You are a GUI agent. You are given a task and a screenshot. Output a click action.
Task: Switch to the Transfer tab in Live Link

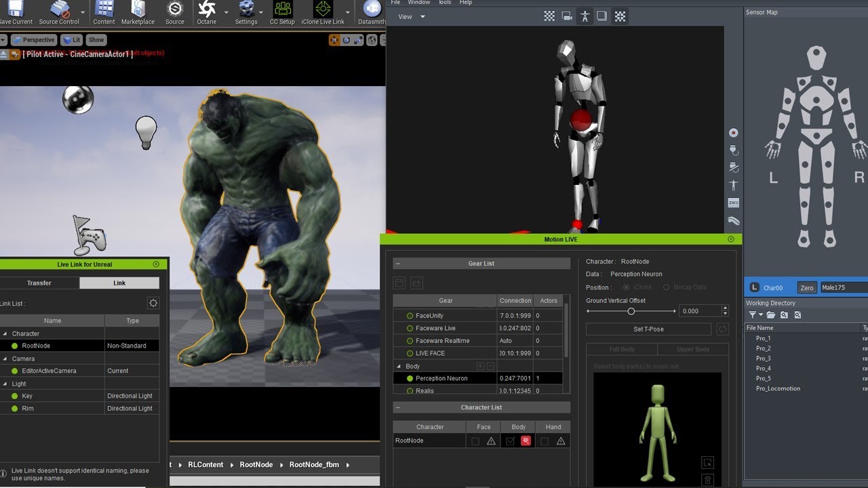pyautogui.click(x=39, y=283)
